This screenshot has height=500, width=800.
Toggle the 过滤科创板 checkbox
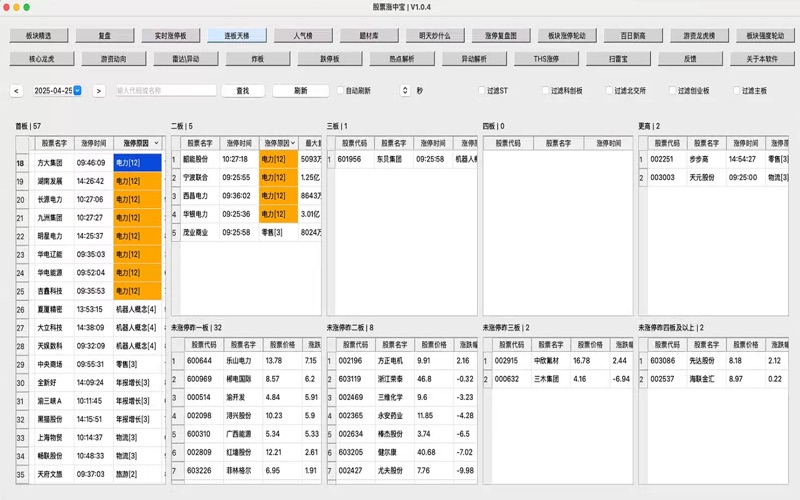tap(545, 91)
